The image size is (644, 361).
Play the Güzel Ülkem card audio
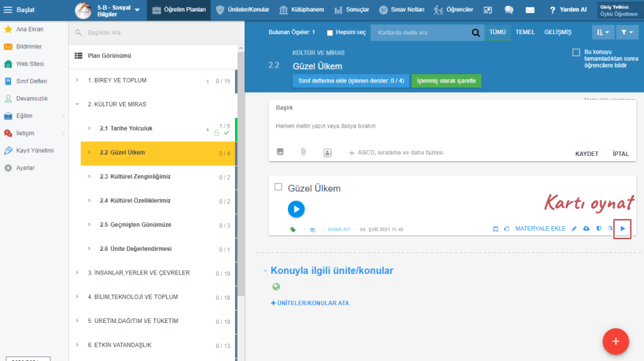pyautogui.click(x=296, y=209)
